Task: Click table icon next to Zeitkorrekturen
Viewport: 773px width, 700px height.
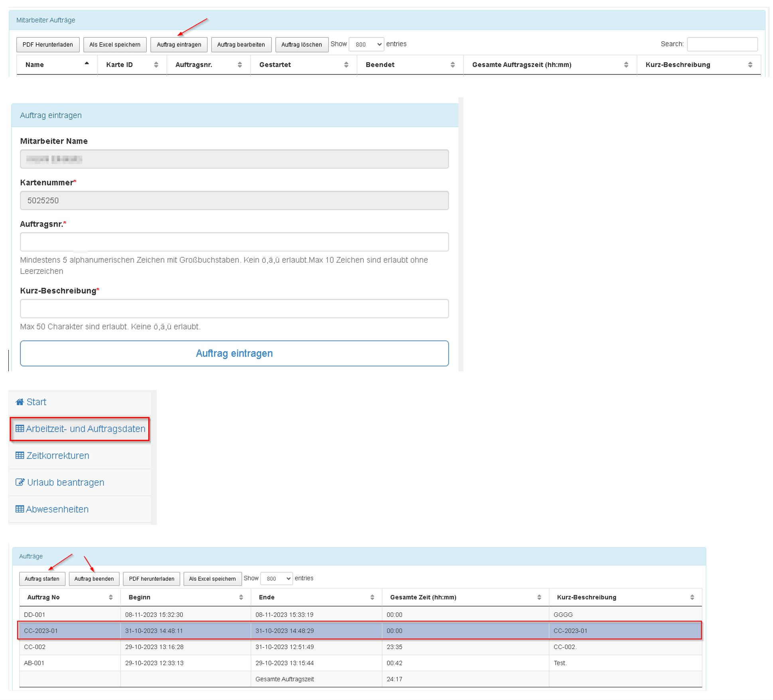Action: click(20, 455)
